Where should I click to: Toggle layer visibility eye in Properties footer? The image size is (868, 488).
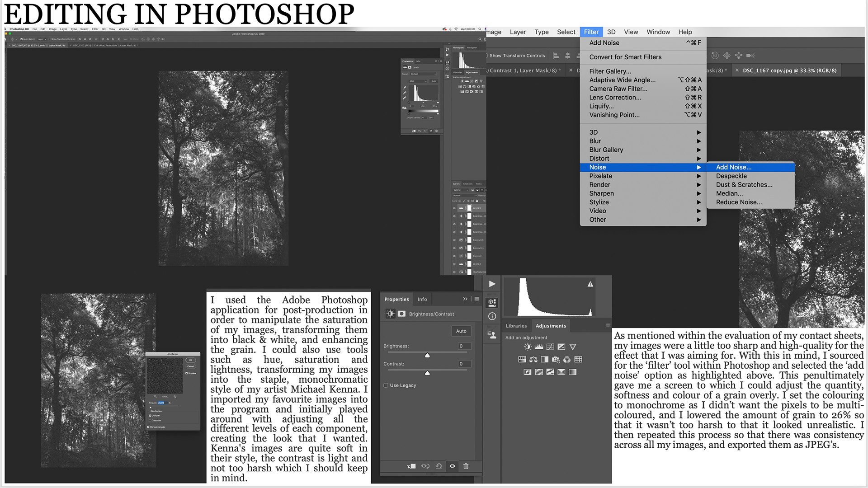452,466
